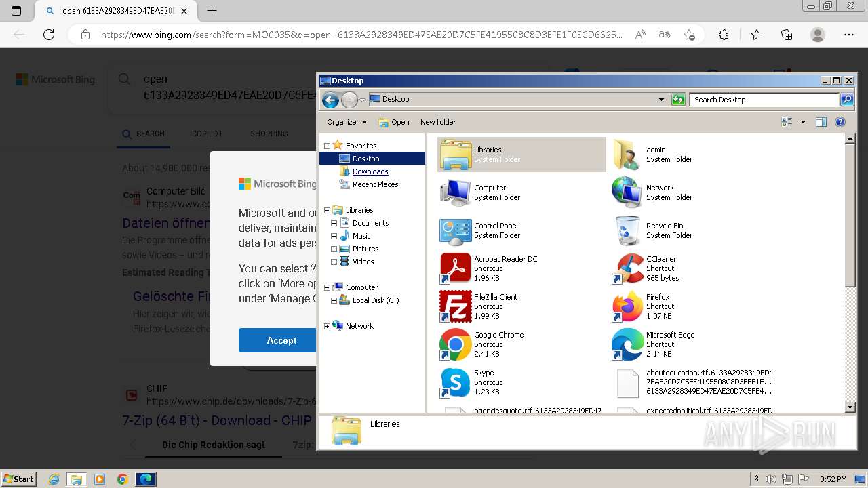Viewport: 868px width, 488px height.
Task: Expand the Network tree node
Action: click(x=327, y=326)
